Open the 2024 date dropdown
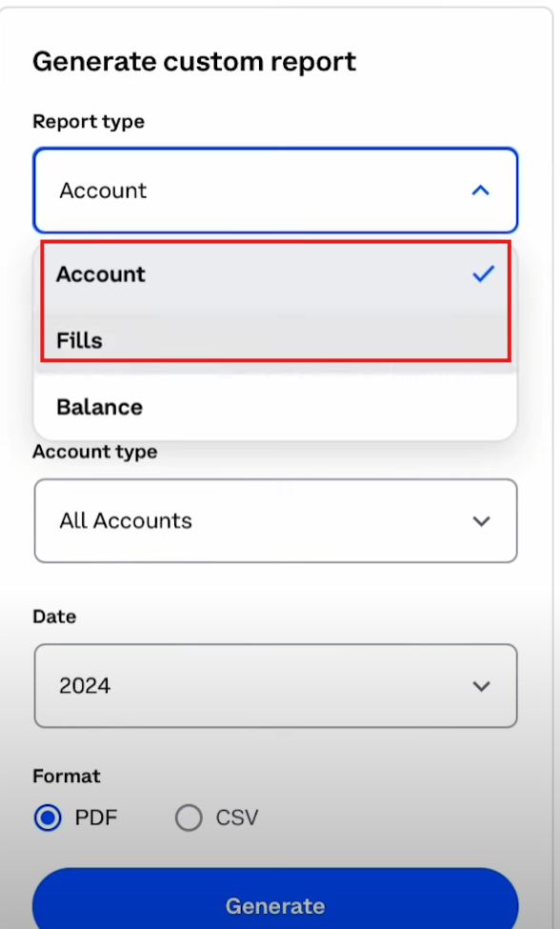Image resolution: width=560 pixels, height=929 pixels. [x=276, y=686]
